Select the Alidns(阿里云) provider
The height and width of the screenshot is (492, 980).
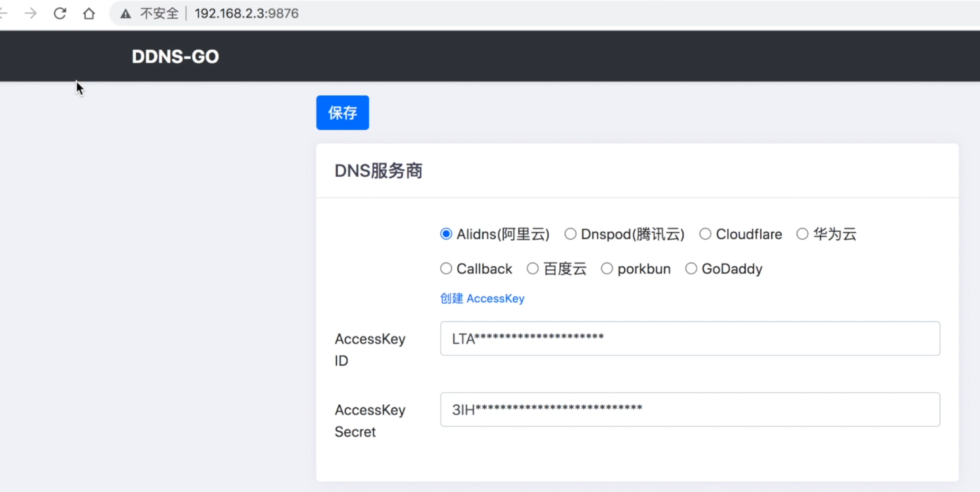coord(446,234)
